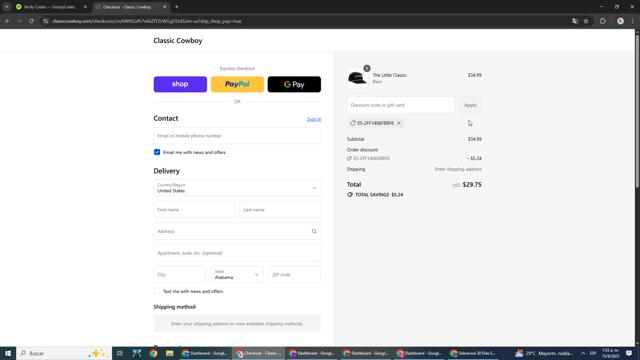The width and height of the screenshot is (640, 360).
Task: Focus the Apartment, suite field
Action: click(x=237, y=253)
